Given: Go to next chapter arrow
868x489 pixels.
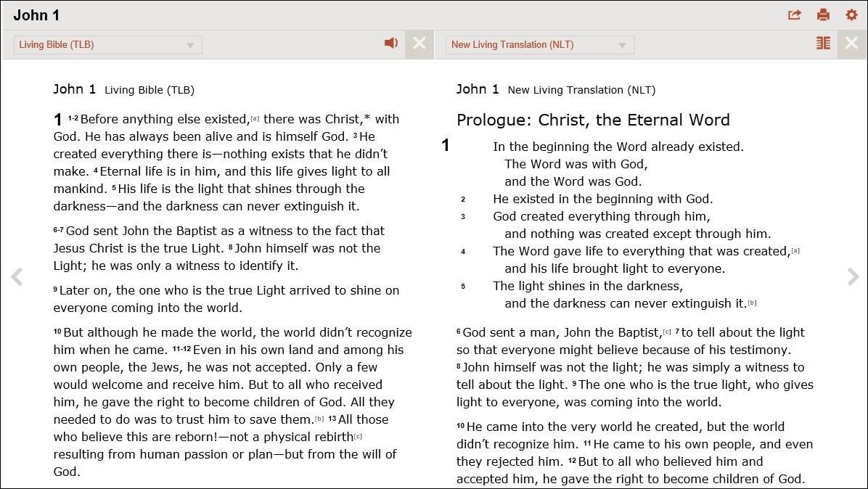Looking at the screenshot, I should tap(853, 276).
